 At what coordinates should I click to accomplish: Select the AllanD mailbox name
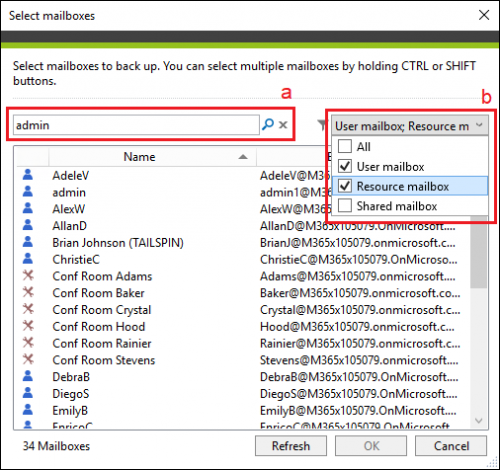coord(70,226)
